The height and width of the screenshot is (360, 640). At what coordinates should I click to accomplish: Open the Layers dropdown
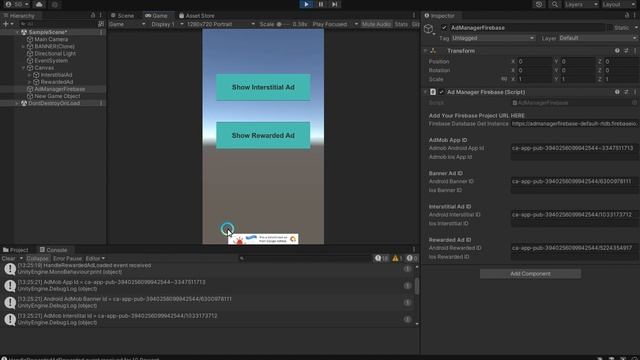click(x=581, y=4)
